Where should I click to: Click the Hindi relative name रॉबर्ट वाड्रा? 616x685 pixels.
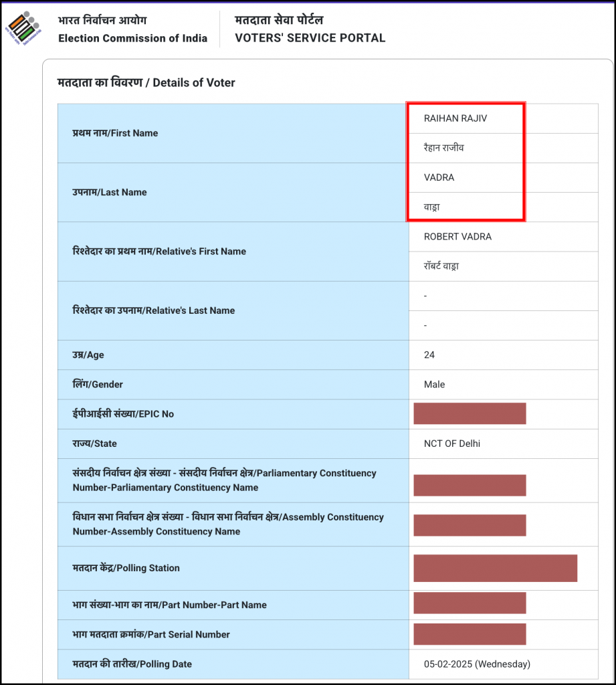click(441, 266)
